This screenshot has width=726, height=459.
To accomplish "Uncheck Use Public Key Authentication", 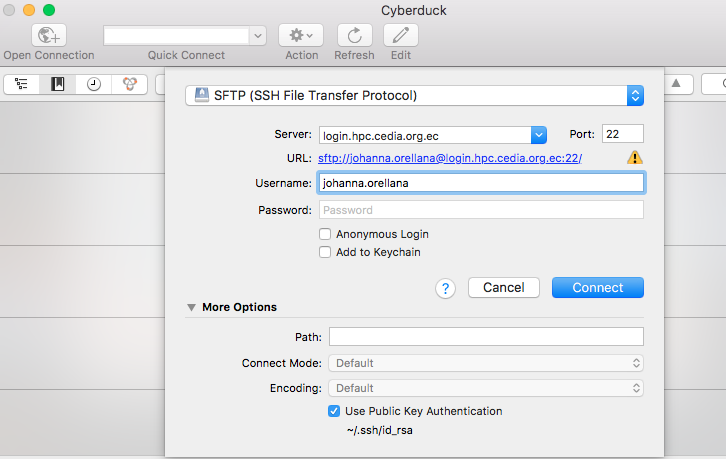I will click(x=334, y=411).
